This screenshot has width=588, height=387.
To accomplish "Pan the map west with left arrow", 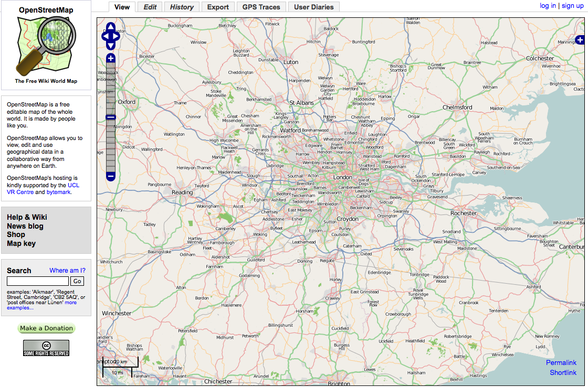I will pyautogui.click(x=105, y=36).
